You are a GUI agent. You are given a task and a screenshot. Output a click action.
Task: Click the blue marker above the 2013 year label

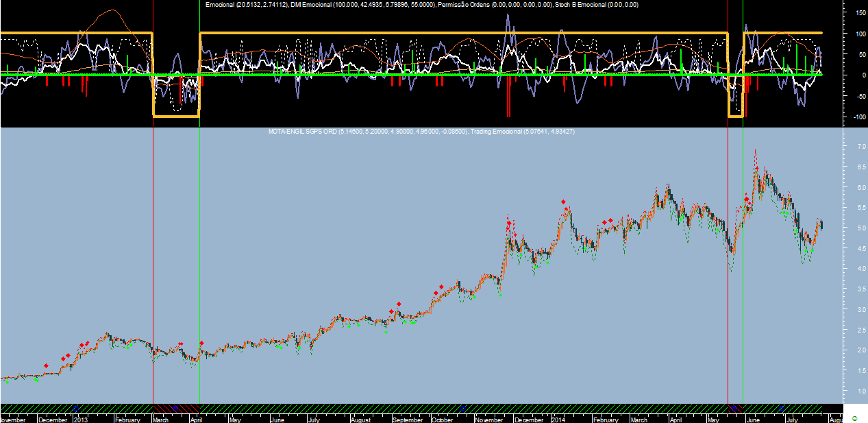76,408
